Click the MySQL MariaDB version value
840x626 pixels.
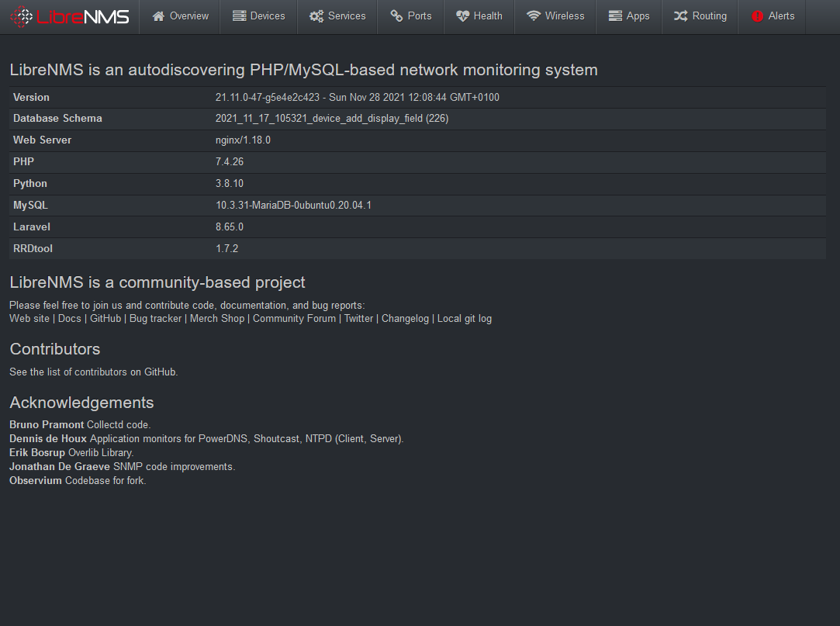click(x=293, y=206)
